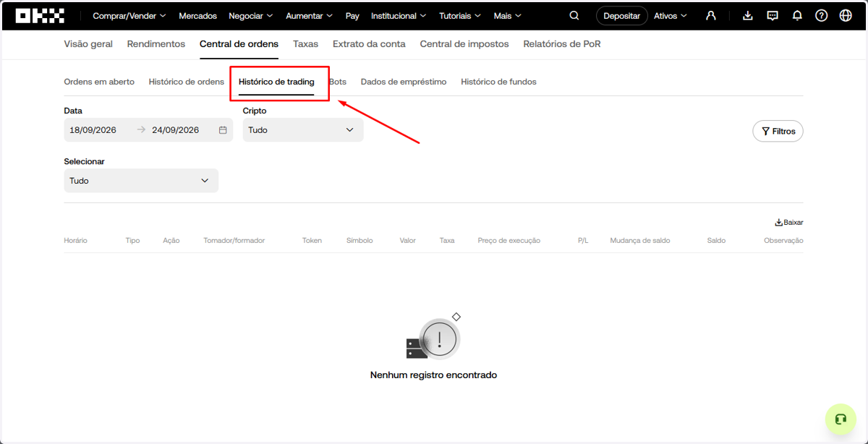The width and height of the screenshot is (868, 444).
Task: Open the Cripto dropdown
Action: (x=303, y=130)
